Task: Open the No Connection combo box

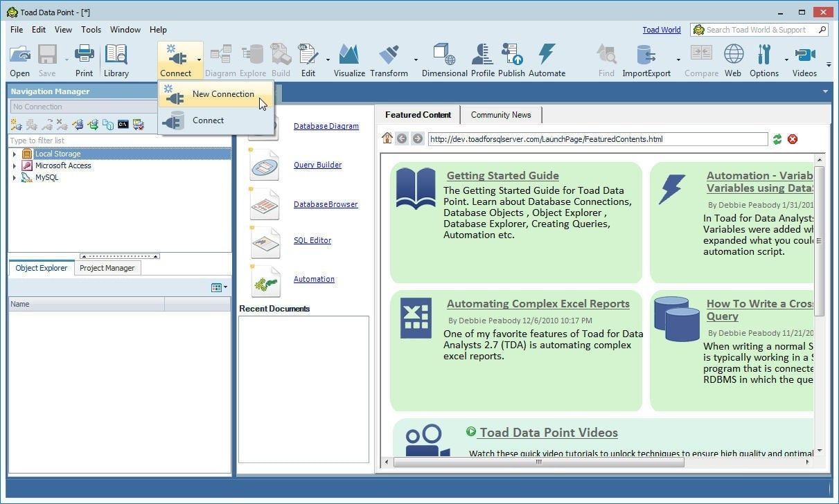Action: pyautogui.click(x=84, y=107)
